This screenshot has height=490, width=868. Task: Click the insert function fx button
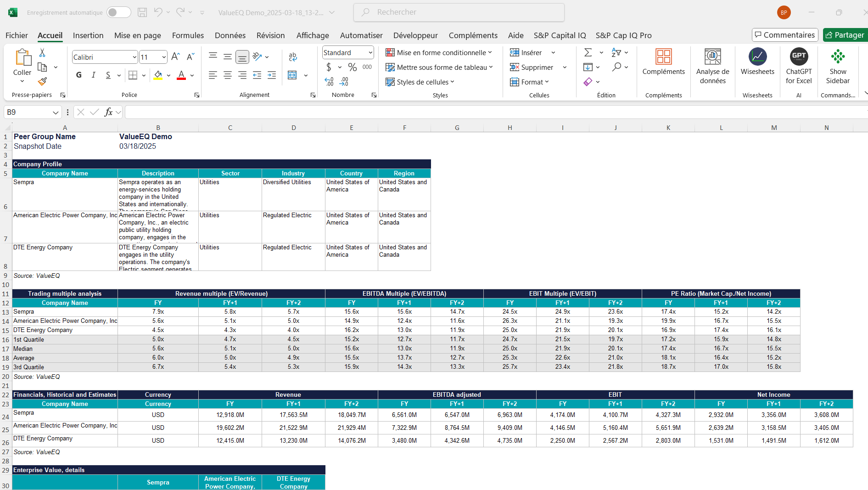tap(108, 112)
